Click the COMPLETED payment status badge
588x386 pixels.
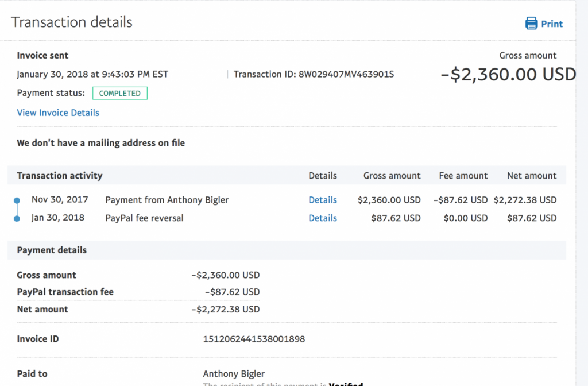pyautogui.click(x=120, y=94)
